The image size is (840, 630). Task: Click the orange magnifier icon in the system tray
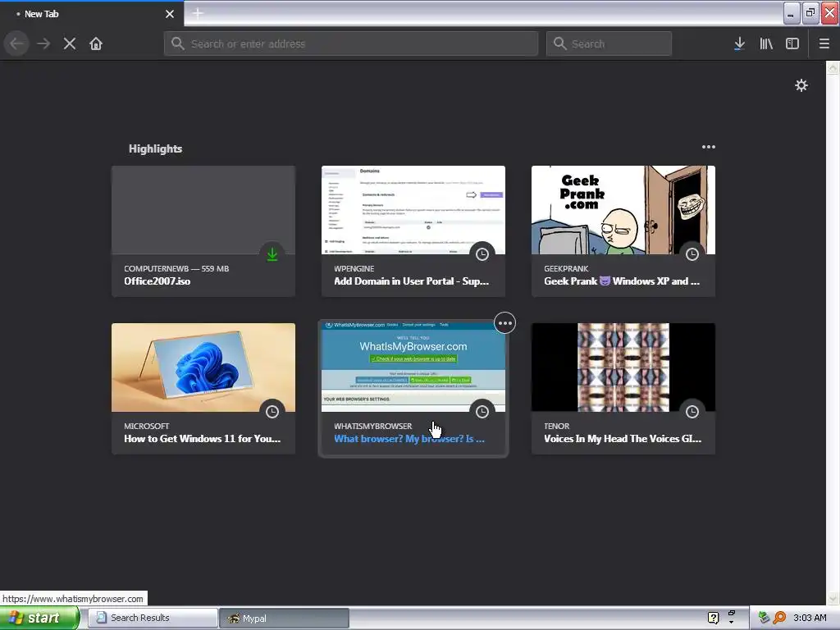click(779, 618)
